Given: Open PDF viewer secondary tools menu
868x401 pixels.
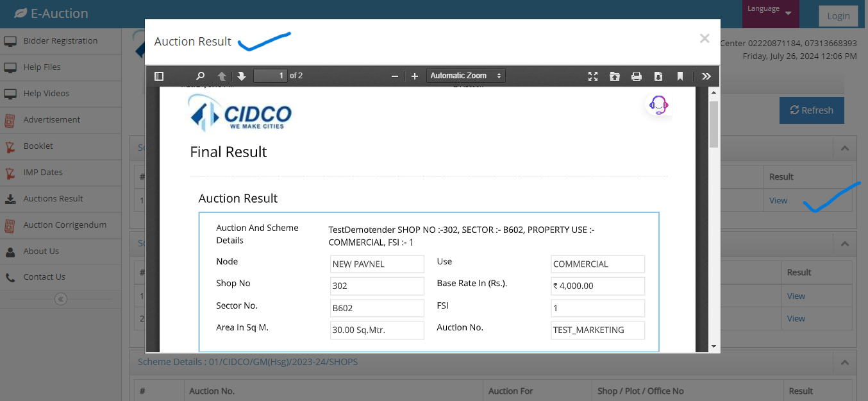Looking at the screenshot, I should 706,76.
